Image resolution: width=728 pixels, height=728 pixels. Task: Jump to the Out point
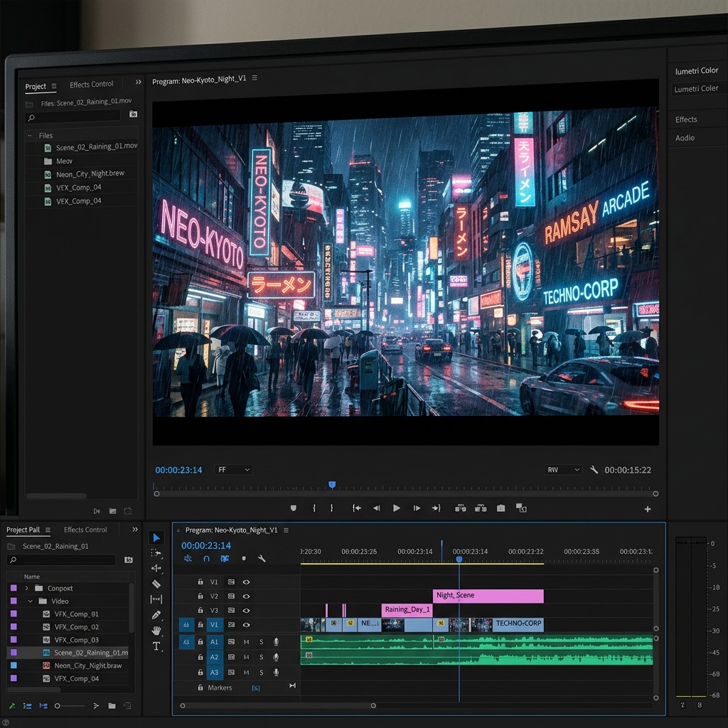tap(436, 508)
